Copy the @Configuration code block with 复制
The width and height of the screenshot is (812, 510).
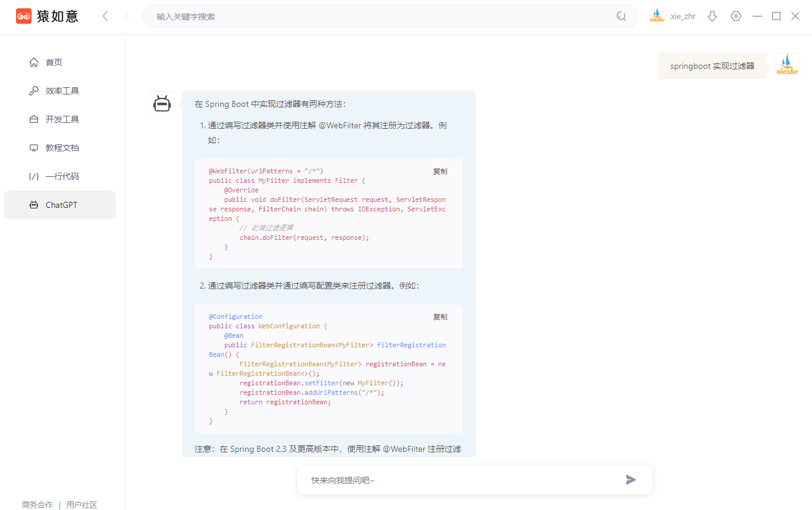(x=440, y=317)
